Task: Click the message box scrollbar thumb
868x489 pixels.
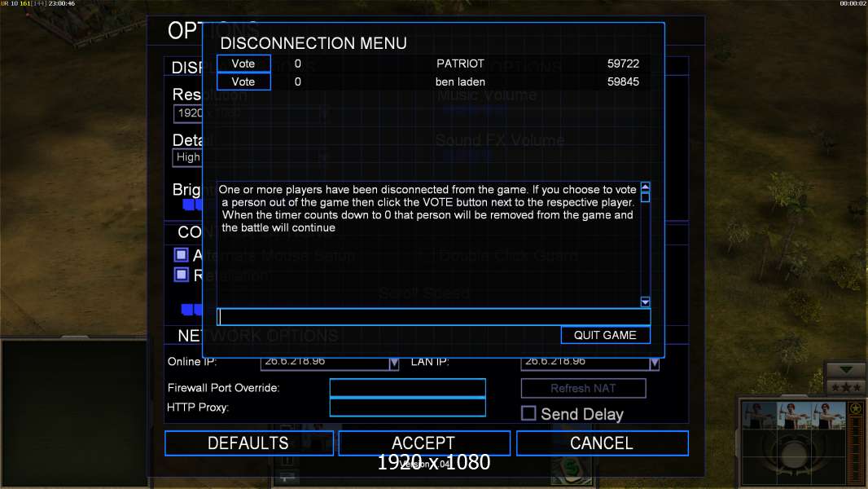Action: [645, 197]
